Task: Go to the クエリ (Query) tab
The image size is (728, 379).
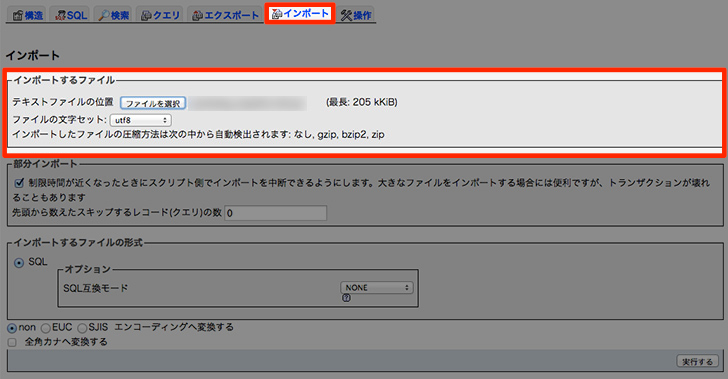Action: tap(160, 15)
